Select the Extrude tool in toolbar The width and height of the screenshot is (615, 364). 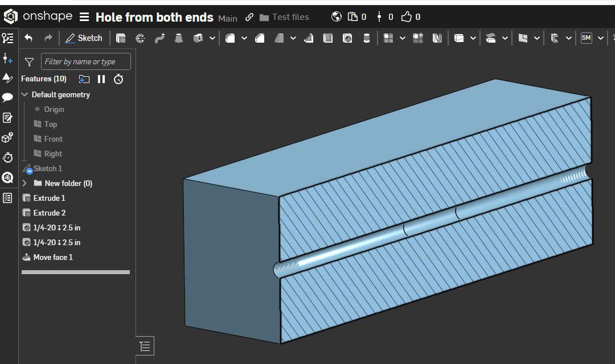pos(121,38)
